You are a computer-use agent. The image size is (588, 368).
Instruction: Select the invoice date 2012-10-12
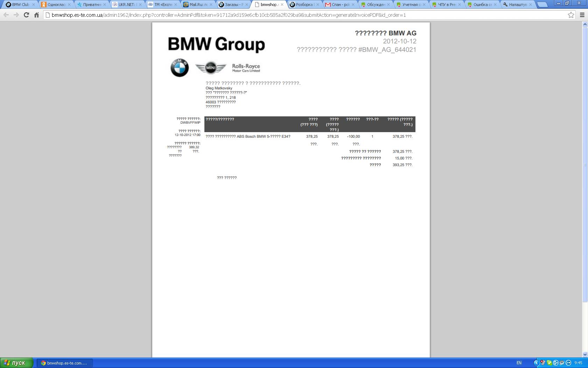pos(400,41)
